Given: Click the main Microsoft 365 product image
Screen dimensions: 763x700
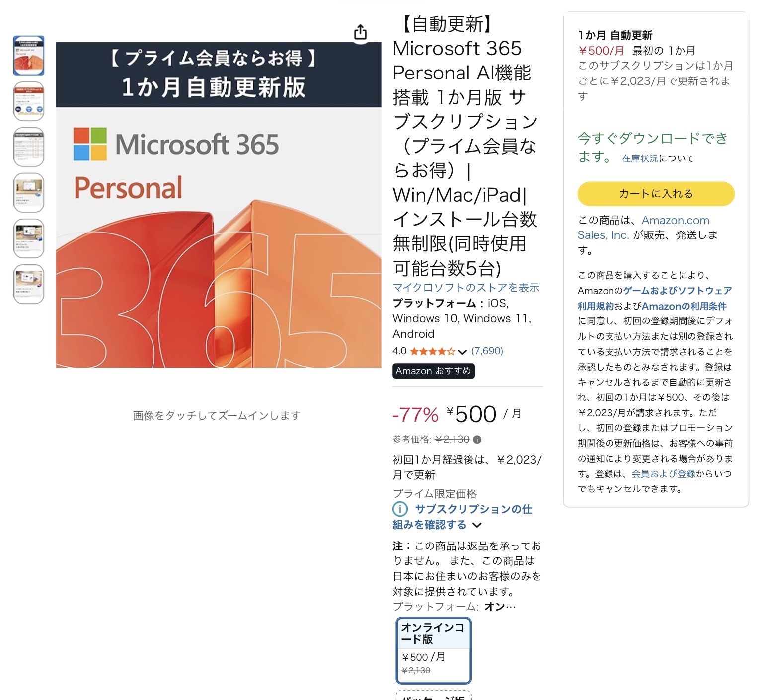Looking at the screenshot, I should pos(219,205).
